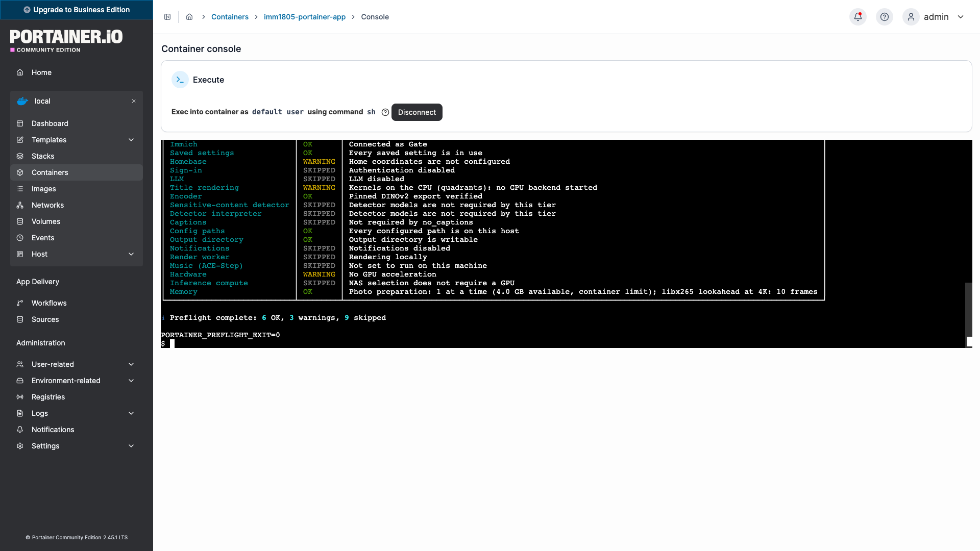Image resolution: width=980 pixels, height=551 pixels.
Task: Open the home breadcrumb icon
Action: tap(189, 17)
